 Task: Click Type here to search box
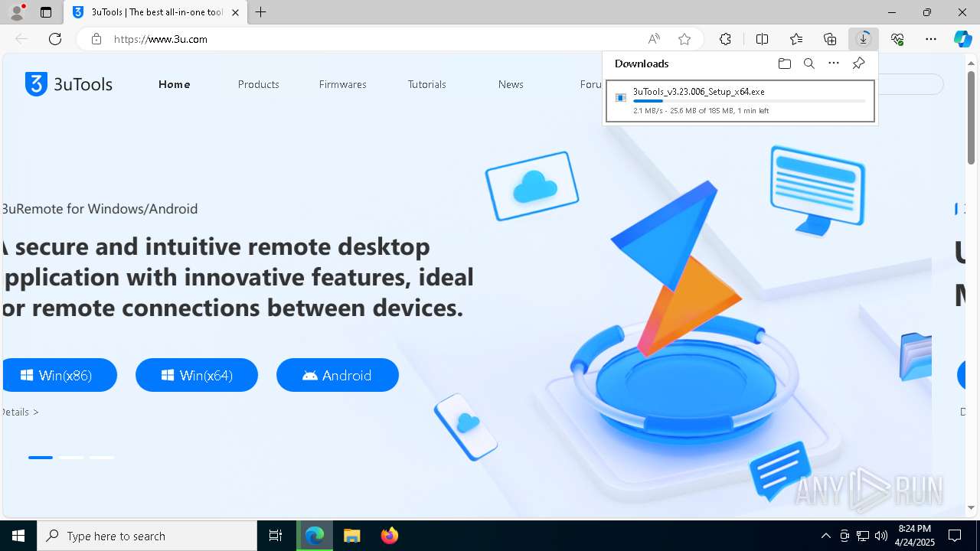(x=147, y=536)
